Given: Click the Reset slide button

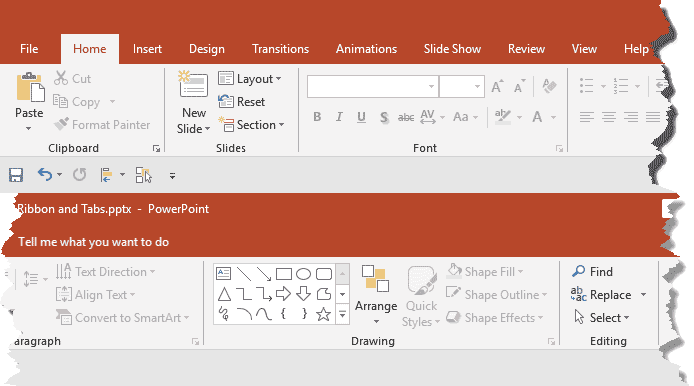Looking at the screenshot, I should point(242,102).
